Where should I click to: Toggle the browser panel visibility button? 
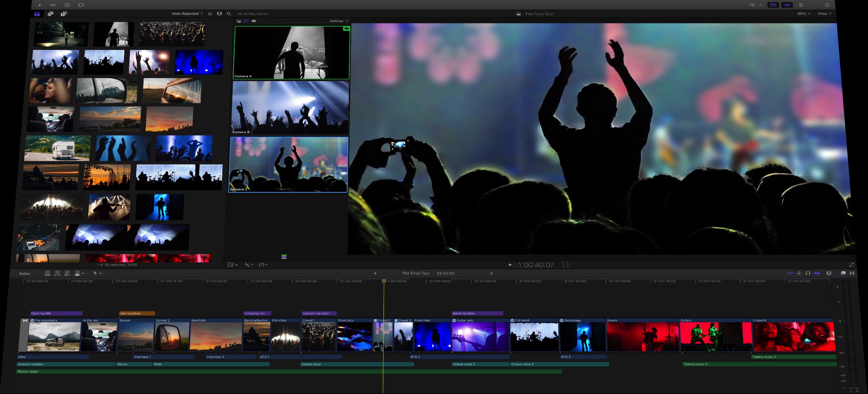tap(773, 5)
